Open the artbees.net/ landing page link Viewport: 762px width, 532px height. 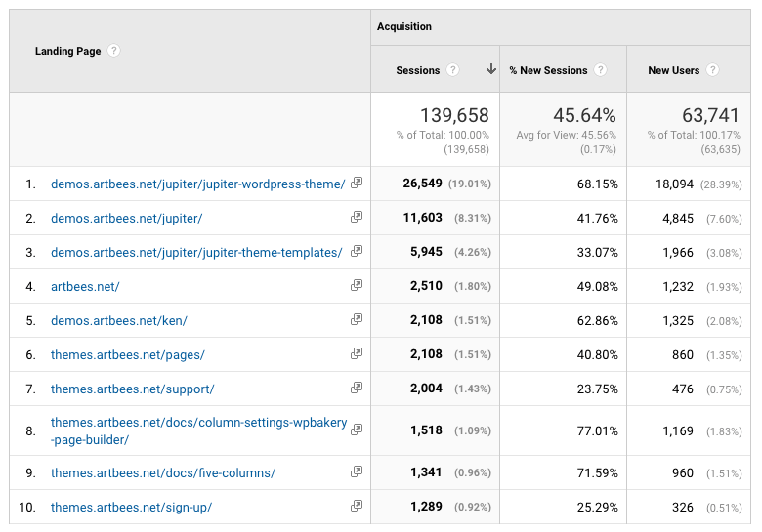(85, 287)
